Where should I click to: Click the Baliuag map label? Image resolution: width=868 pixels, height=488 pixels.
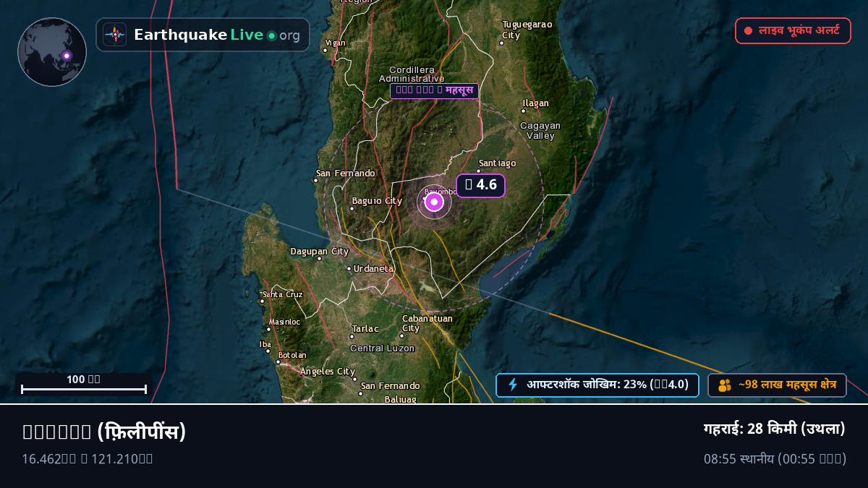401,399
